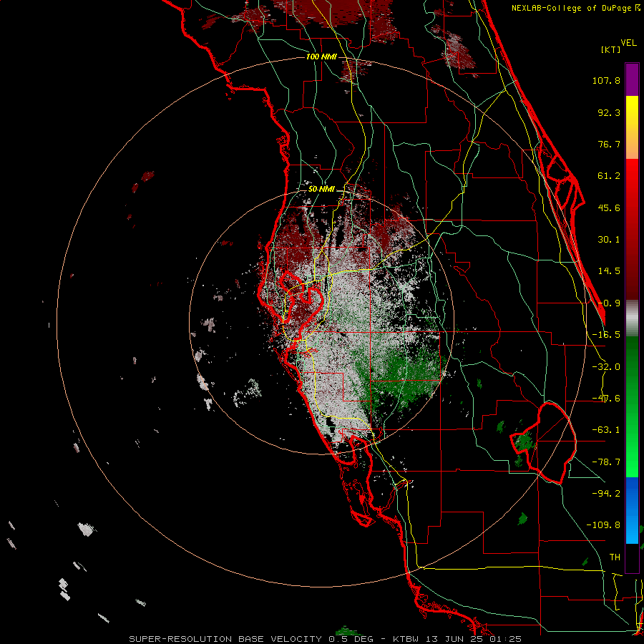Click the 61.2 velocity scale value

pyautogui.click(x=609, y=176)
